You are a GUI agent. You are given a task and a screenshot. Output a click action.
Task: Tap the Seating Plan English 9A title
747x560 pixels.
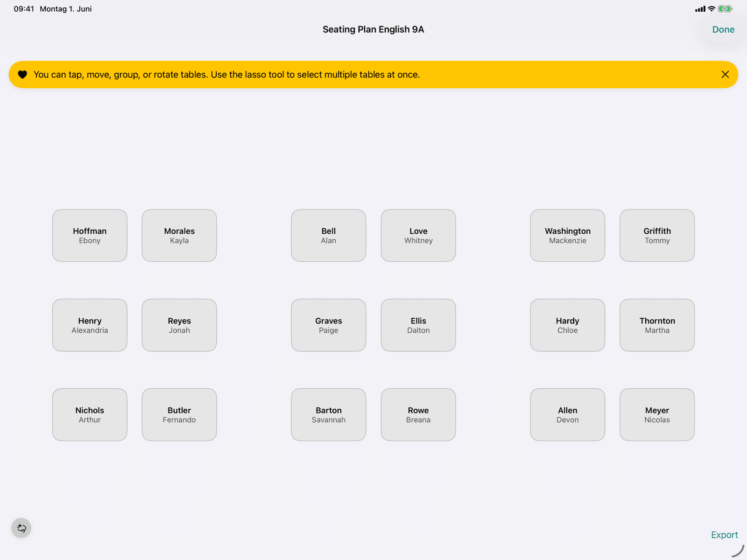point(373,29)
